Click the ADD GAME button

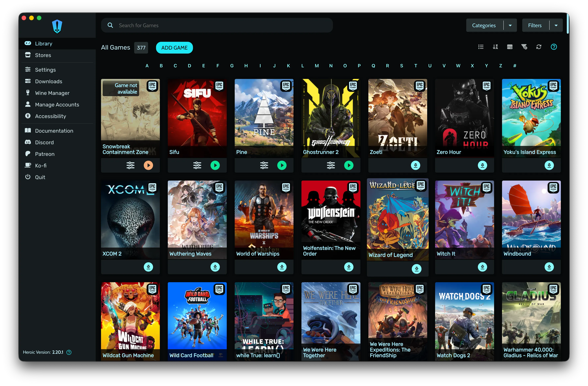click(x=174, y=48)
